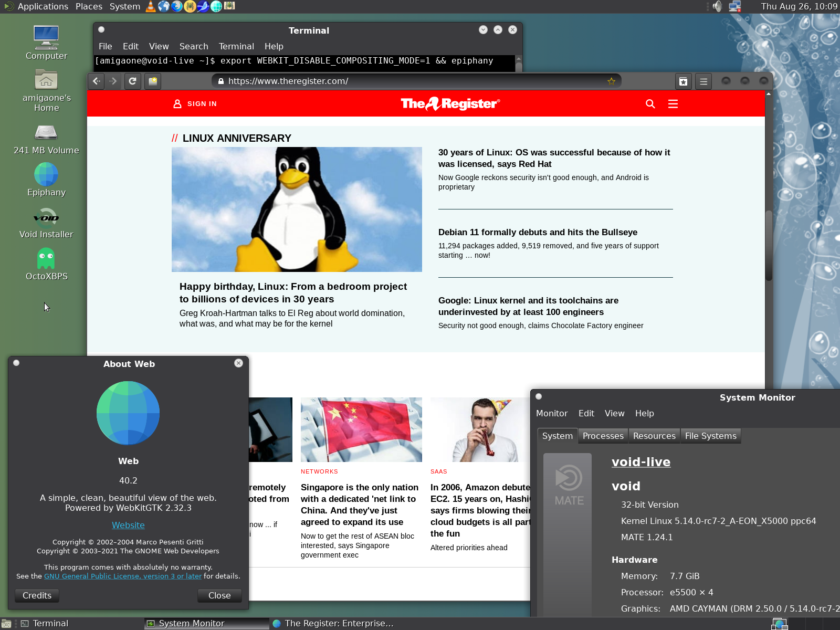Click the Epiphany page vertical scrollbar

[769, 246]
